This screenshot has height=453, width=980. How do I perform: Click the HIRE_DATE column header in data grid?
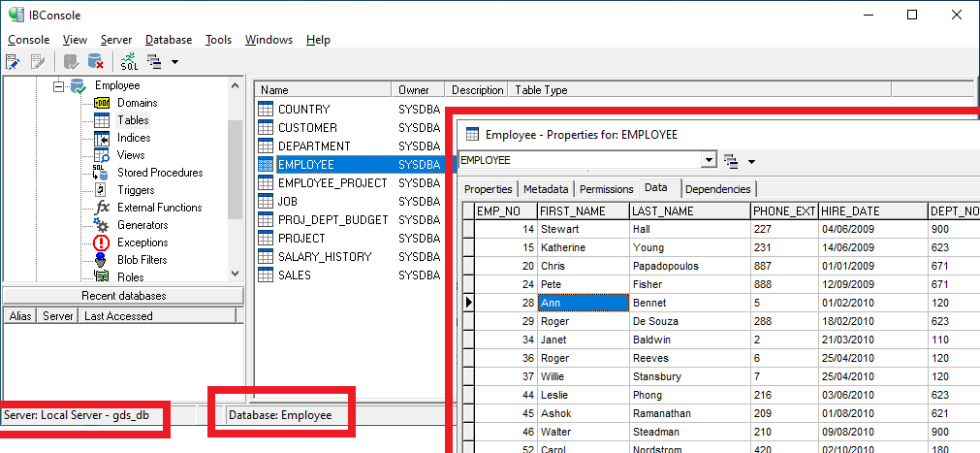[x=873, y=211]
